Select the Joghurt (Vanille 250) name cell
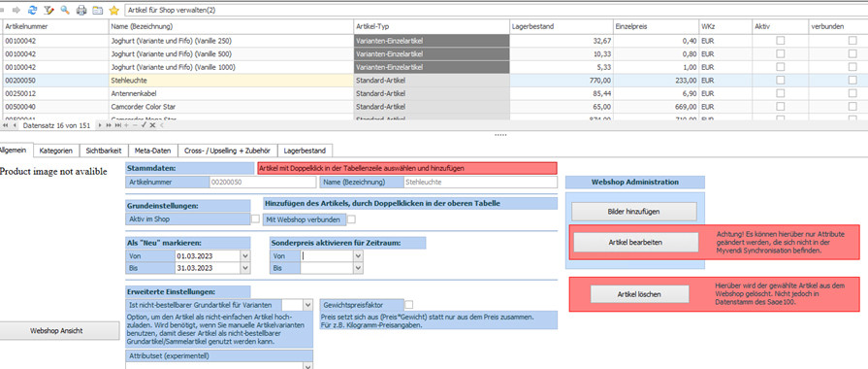 click(231, 41)
